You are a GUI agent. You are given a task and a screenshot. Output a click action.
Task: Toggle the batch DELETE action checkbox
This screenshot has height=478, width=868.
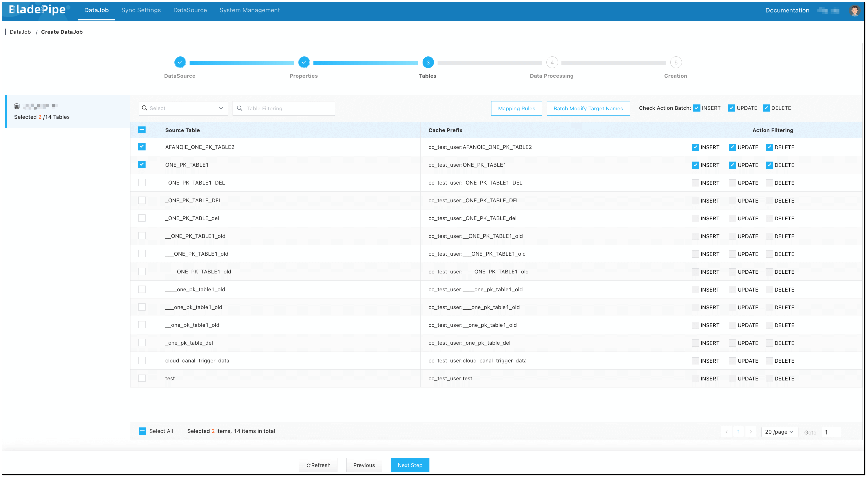coord(766,108)
